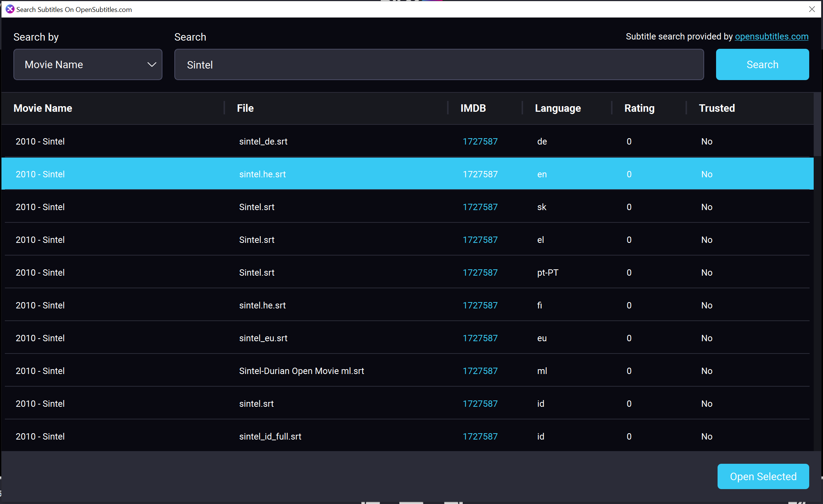Click the IMDB link in sintel_eu.srt row

480,338
